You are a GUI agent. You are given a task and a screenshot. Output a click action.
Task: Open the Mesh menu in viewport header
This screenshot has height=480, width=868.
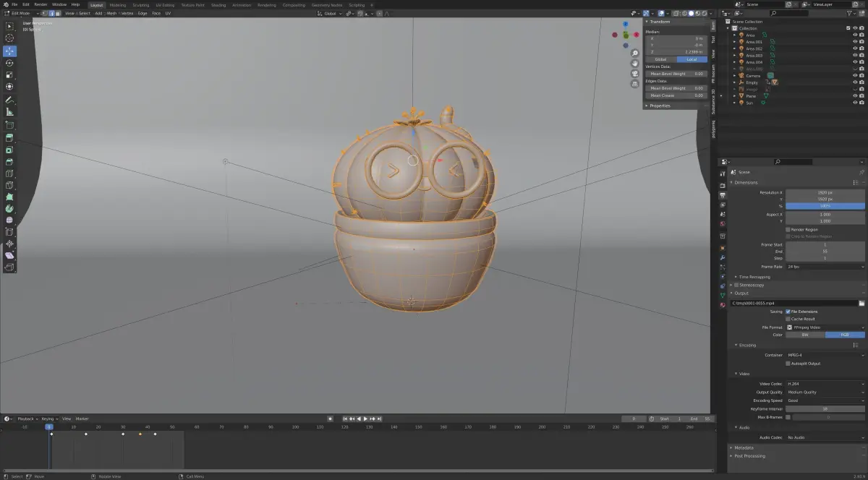pyautogui.click(x=111, y=13)
